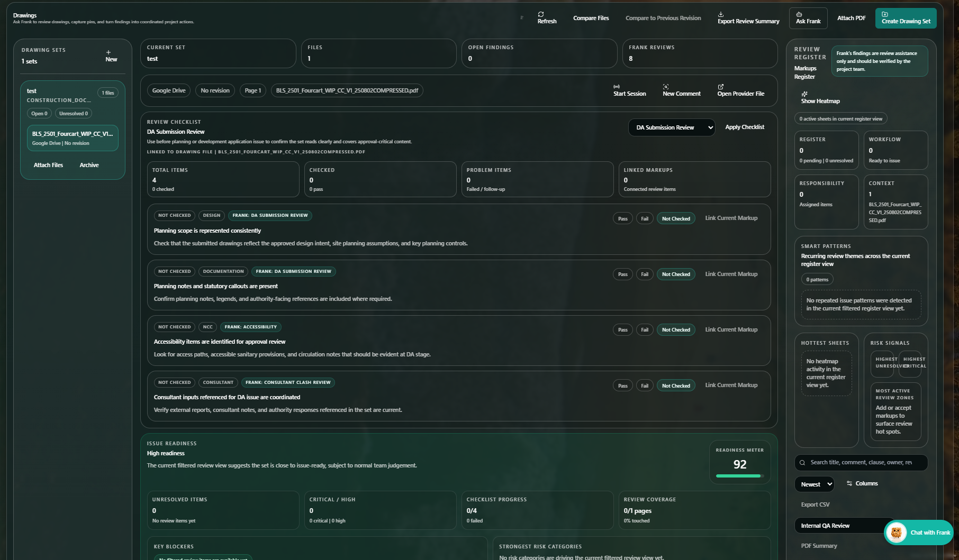Viewport: 959px width, 560px height.
Task: Toggle Pass on the Planning scope checklist item
Action: (622, 218)
